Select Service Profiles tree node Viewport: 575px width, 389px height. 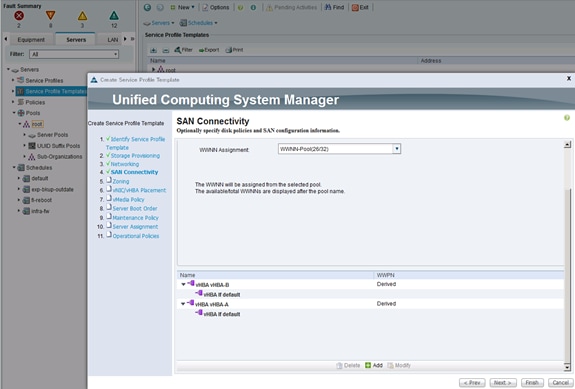pyautogui.click(x=44, y=80)
